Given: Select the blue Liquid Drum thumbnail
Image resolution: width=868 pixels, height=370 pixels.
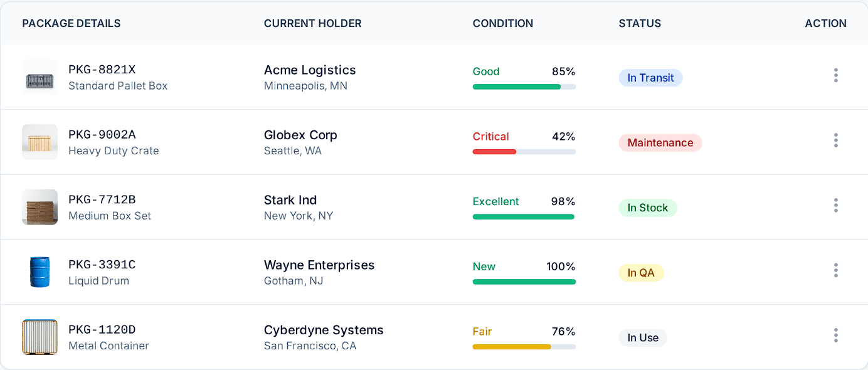Looking at the screenshot, I should tap(40, 272).
